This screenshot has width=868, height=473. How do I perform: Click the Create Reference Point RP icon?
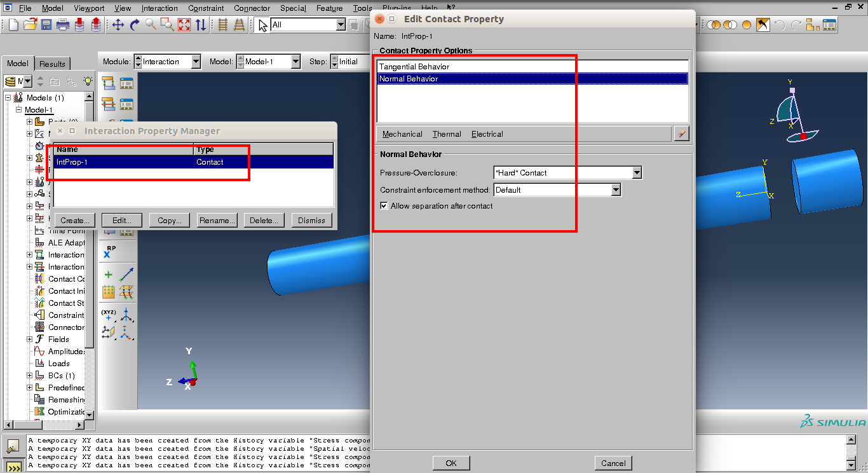(109, 252)
